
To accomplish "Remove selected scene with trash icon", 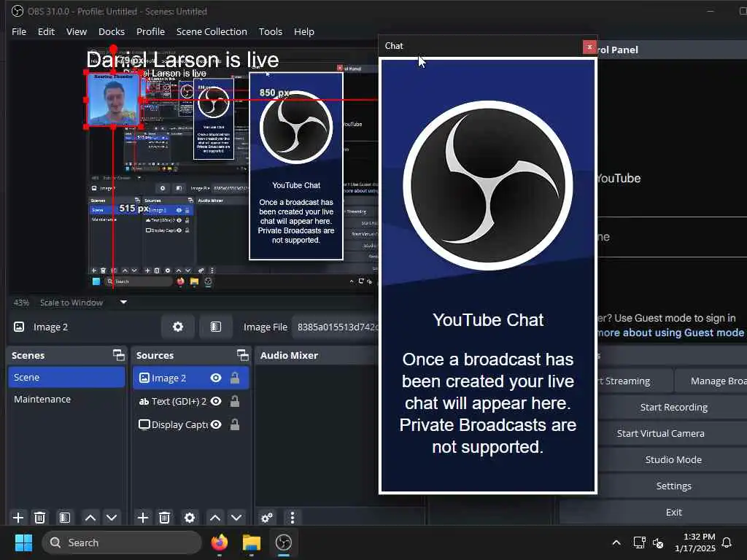I will (x=40, y=517).
